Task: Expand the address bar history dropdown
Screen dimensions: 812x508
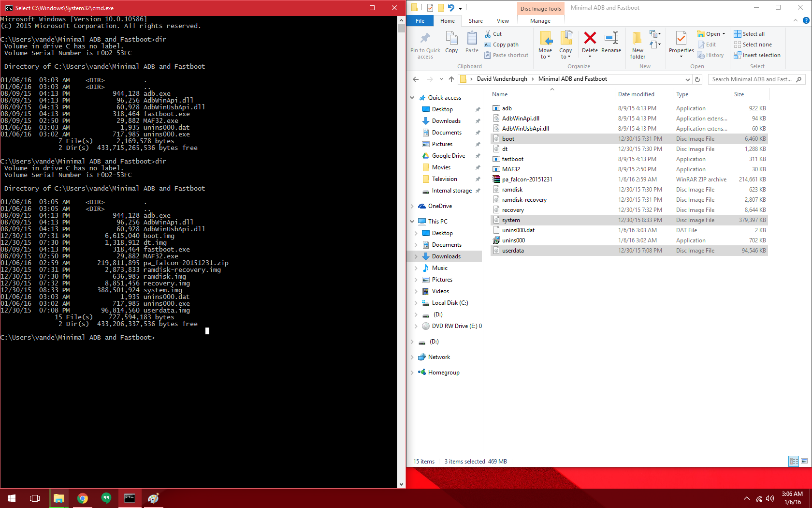Action: pyautogui.click(x=687, y=79)
